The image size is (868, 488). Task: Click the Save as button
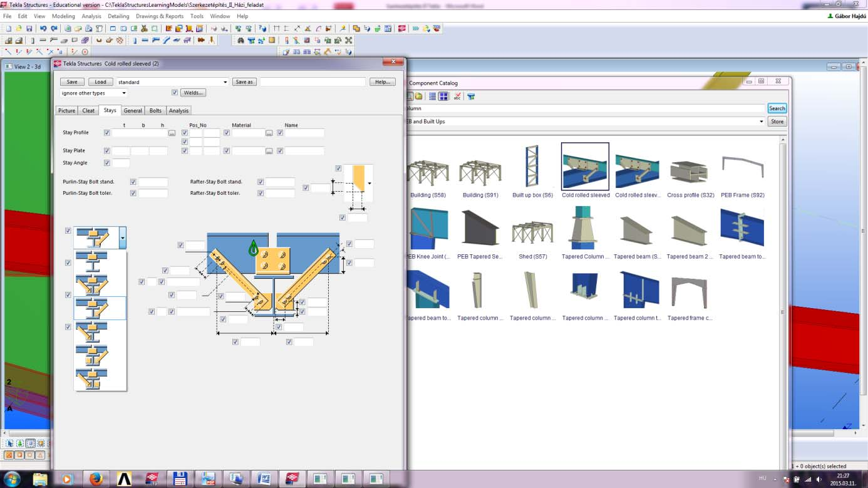[244, 82]
